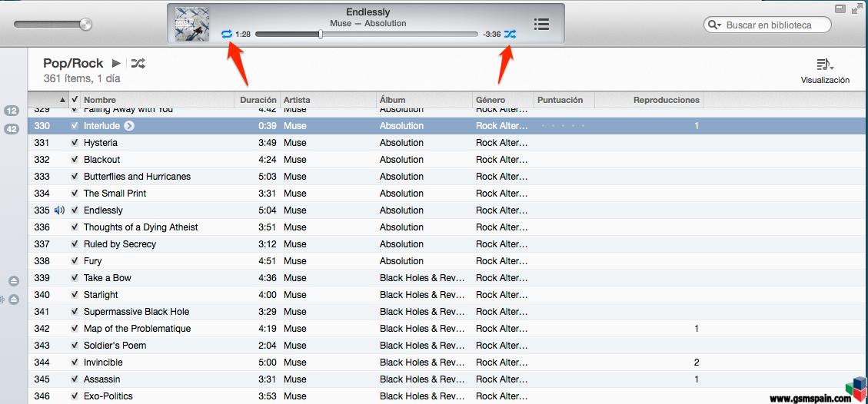This screenshot has width=868, height=404.
Task: Click the speaker icon on Endlessly row
Action: click(x=59, y=210)
